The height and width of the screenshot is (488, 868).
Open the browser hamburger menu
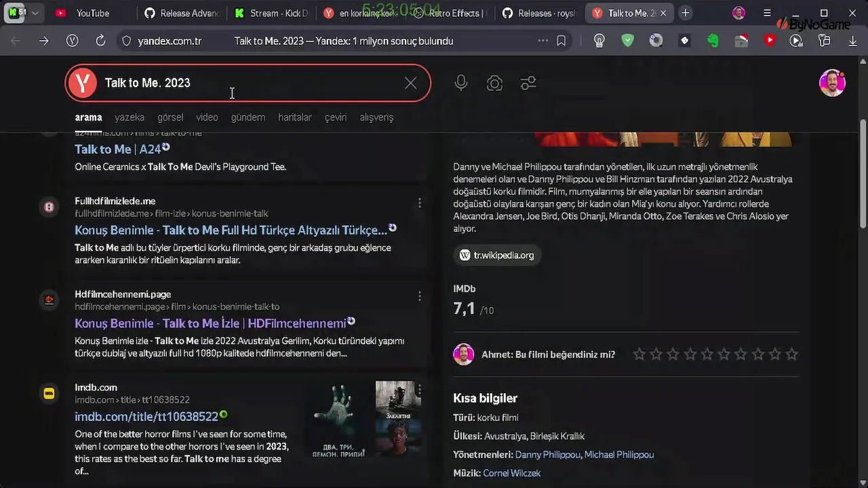point(767,13)
